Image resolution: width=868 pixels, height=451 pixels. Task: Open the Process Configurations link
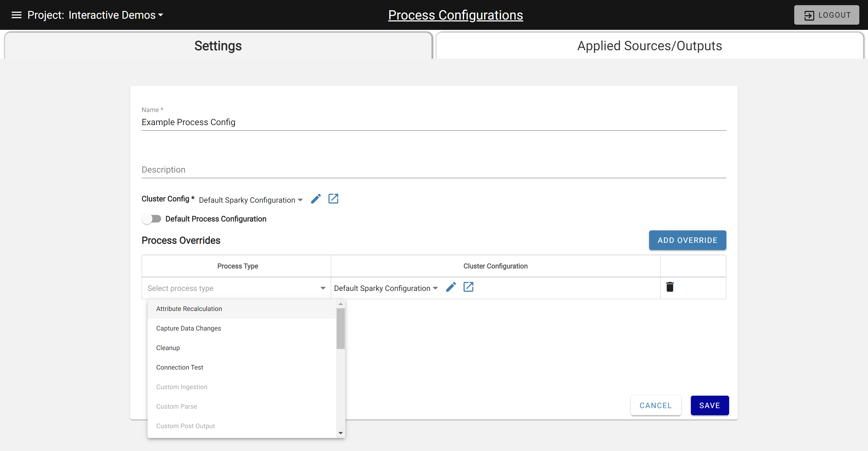coord(455,15)
